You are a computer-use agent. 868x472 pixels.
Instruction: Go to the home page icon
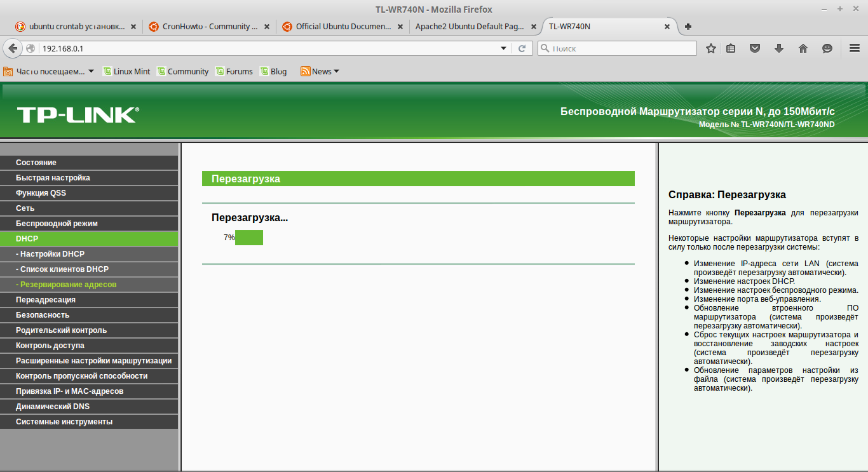pos(803,48)
